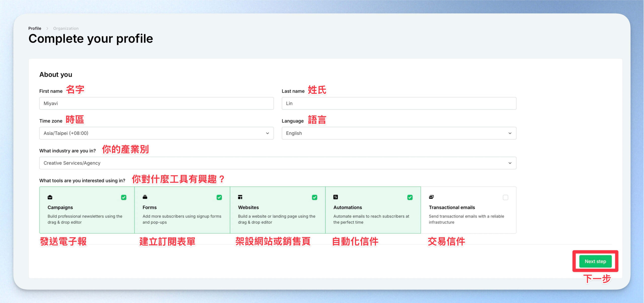This screenshot has width=644, height=303.
Task: Click the "Build professional newsletters" description text
Action: click(x=85, y=219)
